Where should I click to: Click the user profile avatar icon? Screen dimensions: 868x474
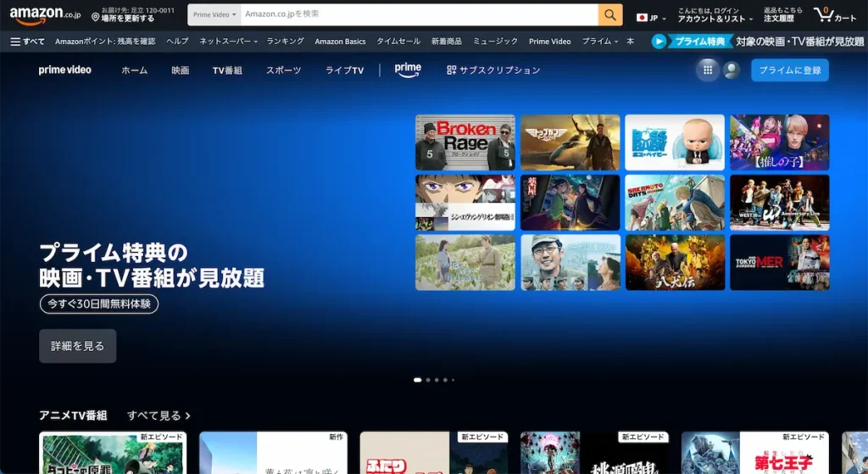pos(732,70)
